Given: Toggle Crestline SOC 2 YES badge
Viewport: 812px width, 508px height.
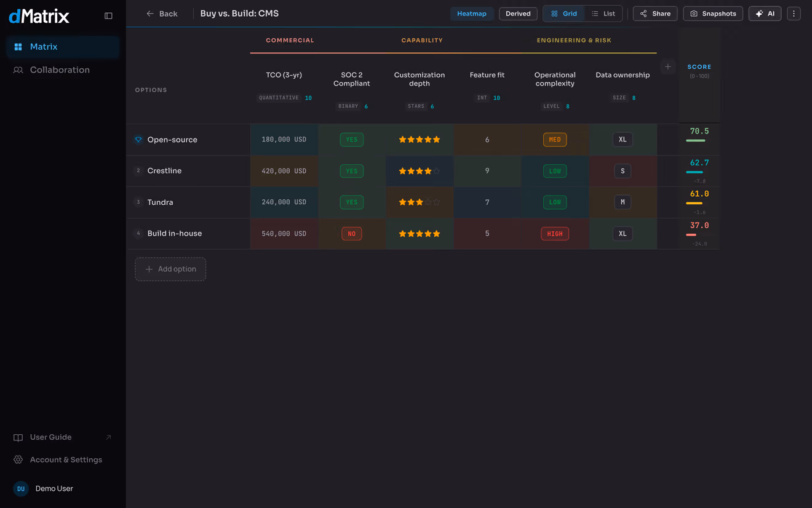Looking at the screenshot, I should click(x=352, y=171).
